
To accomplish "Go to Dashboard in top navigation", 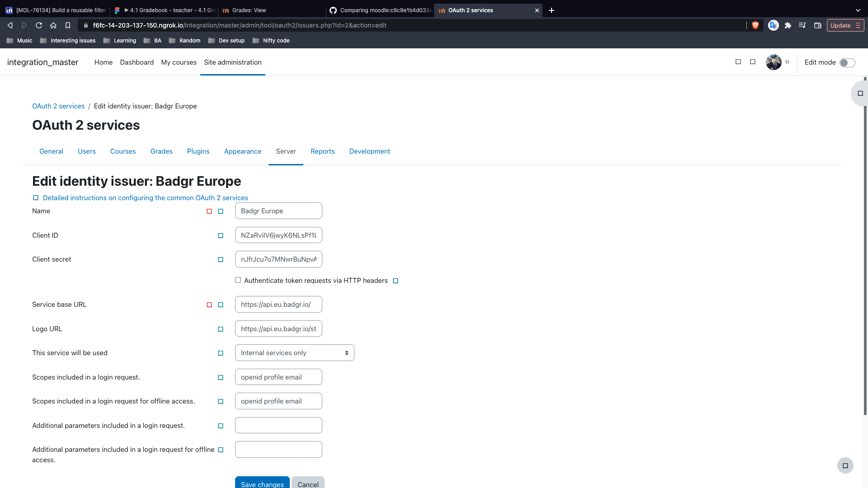I will pyautogui.click(x=137, y=62).
